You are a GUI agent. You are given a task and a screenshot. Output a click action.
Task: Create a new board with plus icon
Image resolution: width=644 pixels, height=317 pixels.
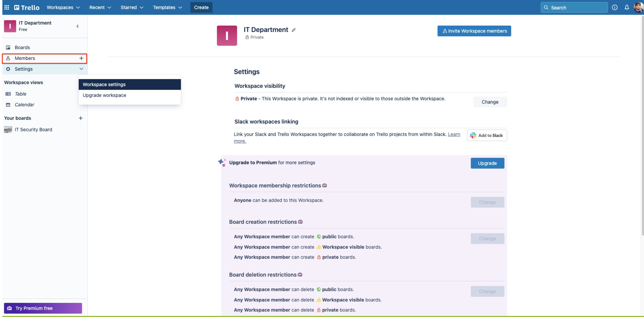pos(81,118)
